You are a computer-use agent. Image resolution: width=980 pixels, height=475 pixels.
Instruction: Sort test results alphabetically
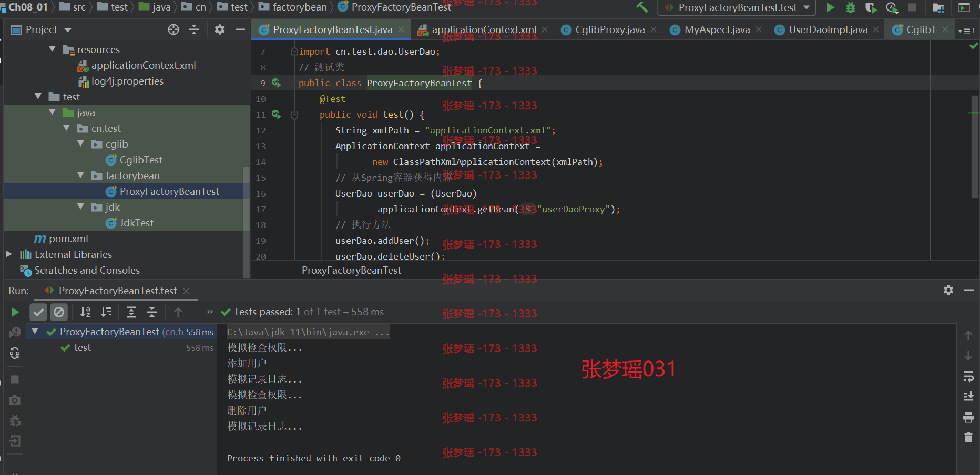[x=85, y=312]
